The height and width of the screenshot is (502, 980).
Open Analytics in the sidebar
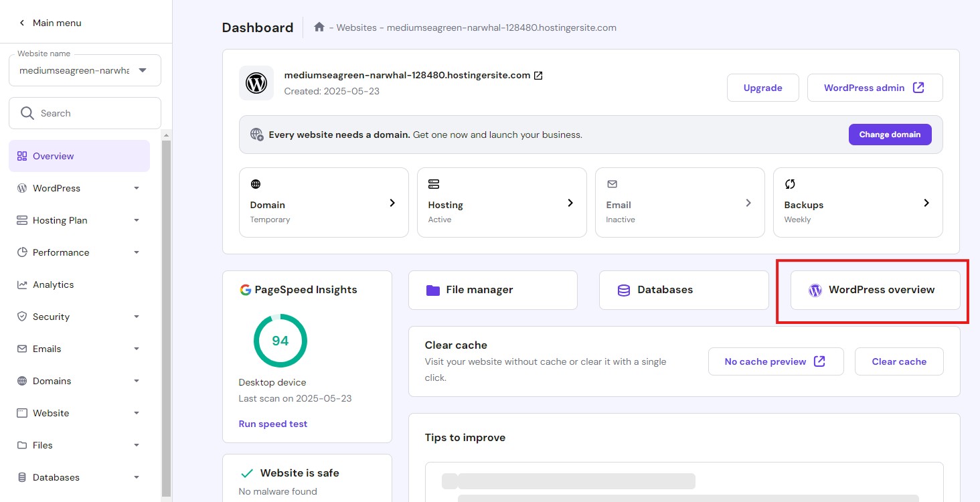[79, 284]
